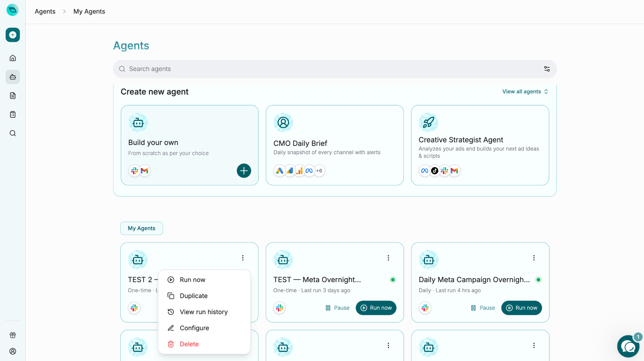
Task: Expand View all agents
Action: (x=525, y=91)
